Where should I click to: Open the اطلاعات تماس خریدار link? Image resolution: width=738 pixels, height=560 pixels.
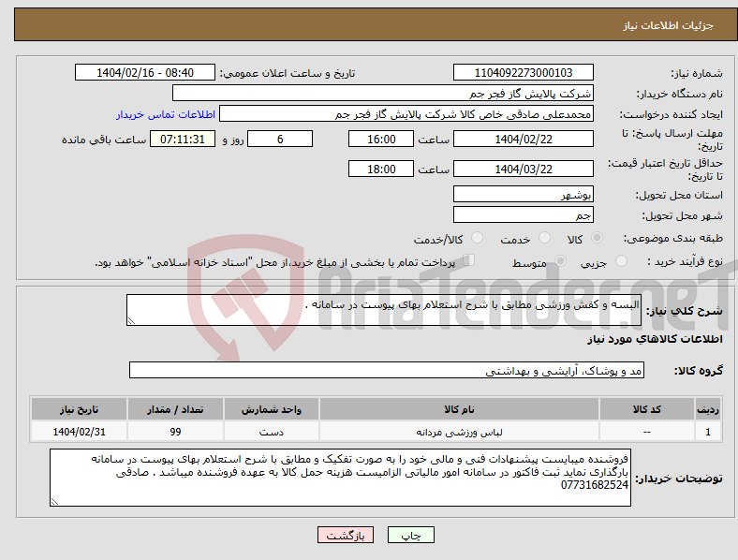click(x=166, y=114)
